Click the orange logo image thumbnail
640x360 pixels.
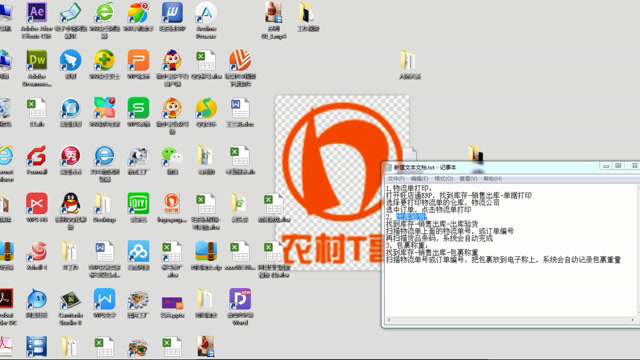(x=342, y=183)
